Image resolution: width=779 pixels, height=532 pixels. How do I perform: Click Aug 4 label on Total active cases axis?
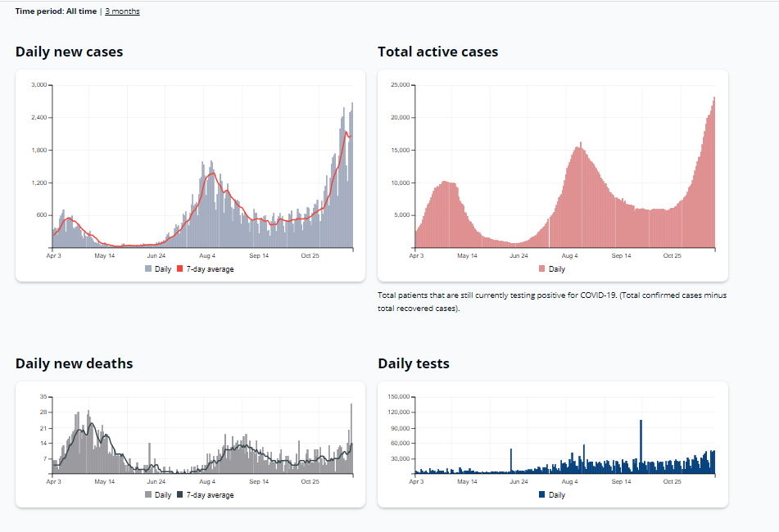570,256
